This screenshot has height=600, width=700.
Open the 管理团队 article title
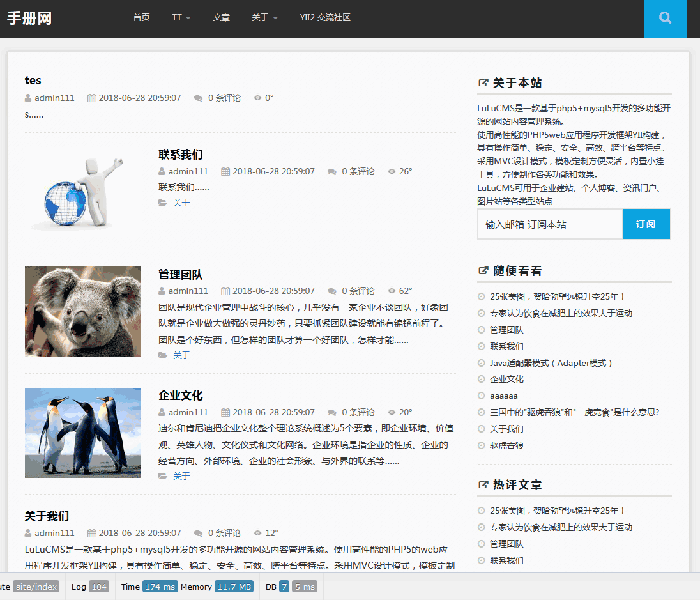coord(180,275)
